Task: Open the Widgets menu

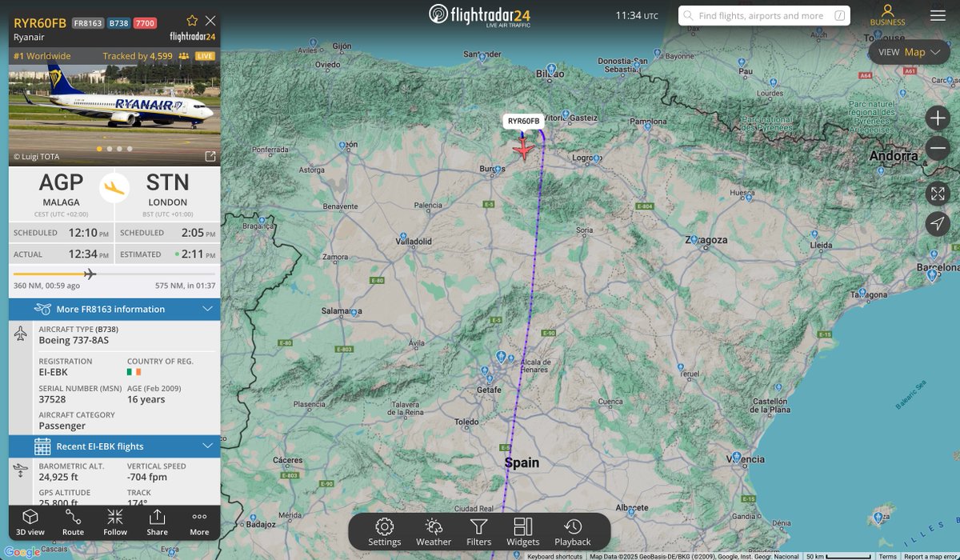Action: (523, 532)
